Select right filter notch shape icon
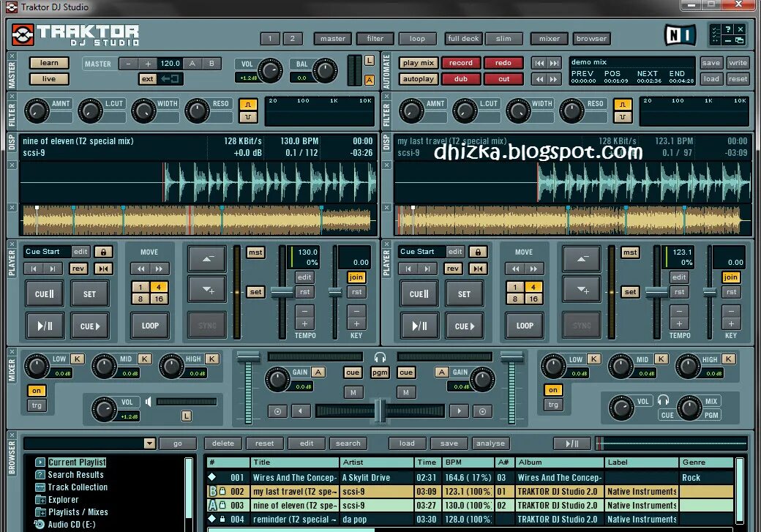The height and width of the screenshot is (532, 761). point(623,117)
